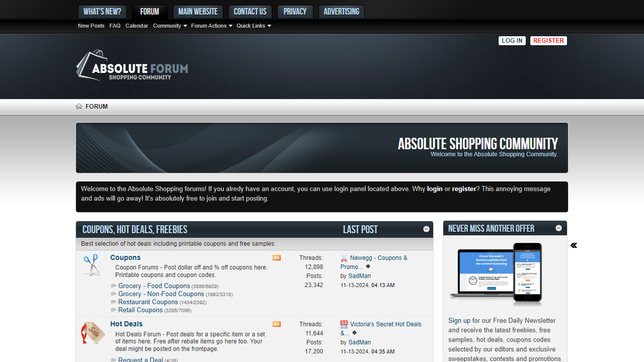The image size is (644, 362).
Task: Click the speech bubble beside Restaurant Coupons
Action: (113, 302)
